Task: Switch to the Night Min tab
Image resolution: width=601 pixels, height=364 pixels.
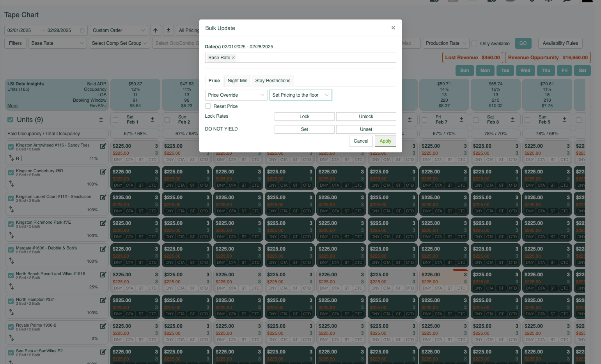Action: (x=238, y=81)
